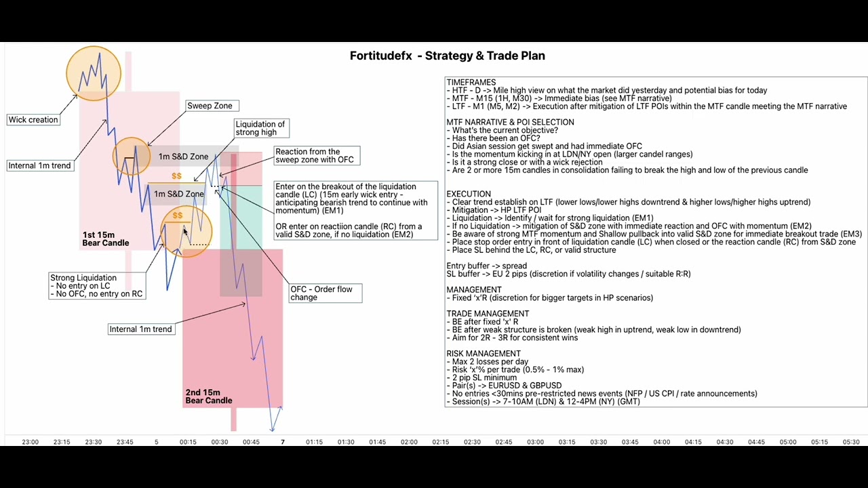Click the 'Liquidation of strong high' annotation

(261, 128)
